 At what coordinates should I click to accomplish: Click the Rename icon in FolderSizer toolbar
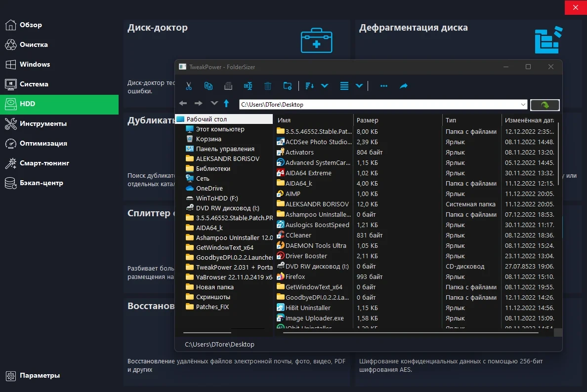tap(248, 86)
